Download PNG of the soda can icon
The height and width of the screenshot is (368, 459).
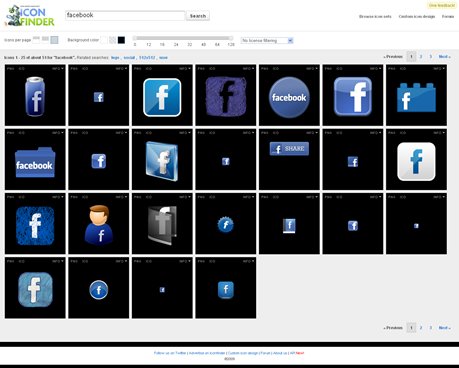tap(10, 68)
